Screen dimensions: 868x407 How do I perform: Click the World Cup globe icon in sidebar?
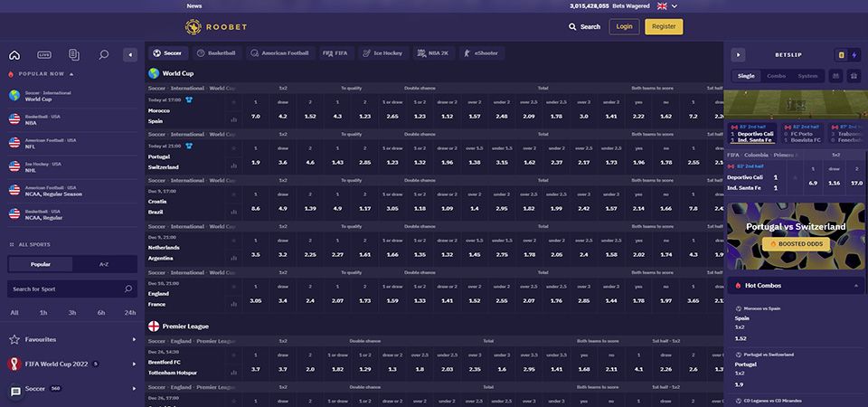coord(14,96)
